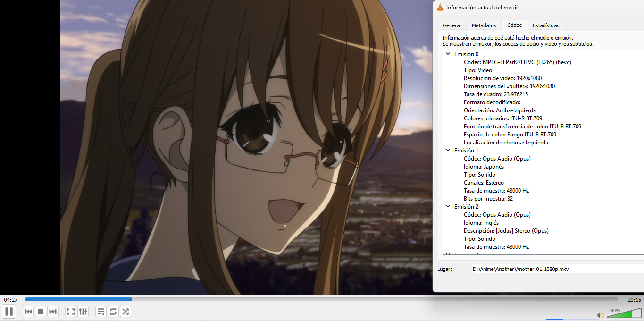Viewport: 644px width, 321px height.
Task: Stop playback with the stop button
Action: pyautogui.click(x=41, y=312)
